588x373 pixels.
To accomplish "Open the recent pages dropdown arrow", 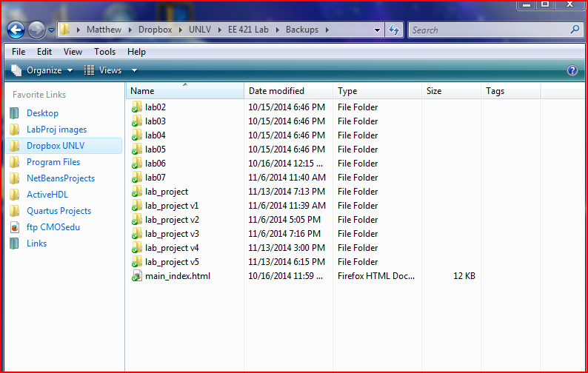I will tap(51, 30).
